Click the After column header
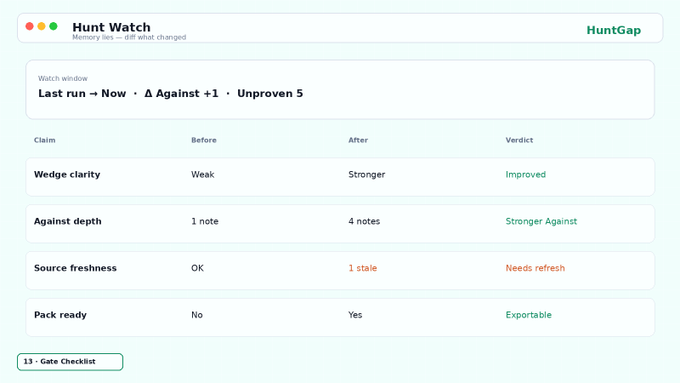680x383 pixels. click(358, 140)
